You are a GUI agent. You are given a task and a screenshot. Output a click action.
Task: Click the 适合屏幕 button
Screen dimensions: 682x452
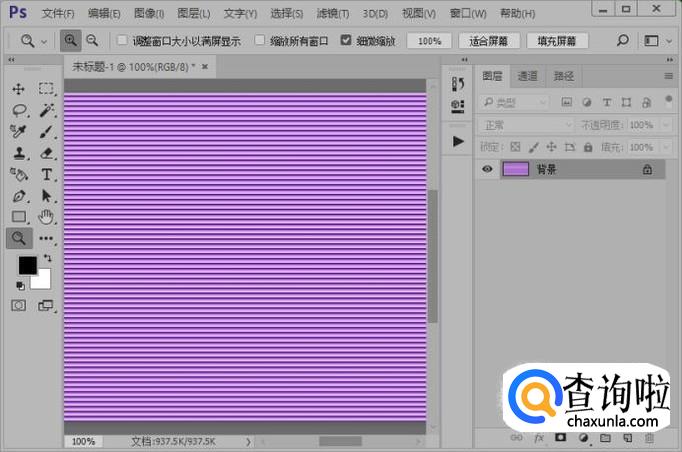(x=489, y=41)
